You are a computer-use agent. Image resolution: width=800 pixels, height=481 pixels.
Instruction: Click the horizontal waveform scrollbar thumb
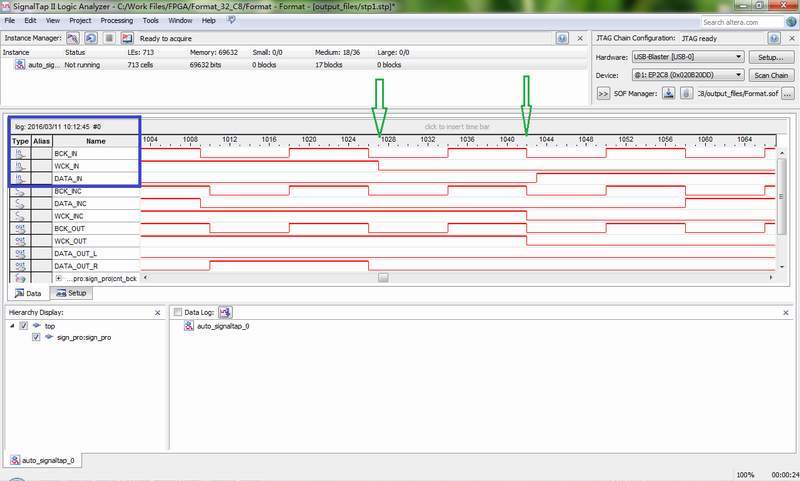tap(383, 278)
